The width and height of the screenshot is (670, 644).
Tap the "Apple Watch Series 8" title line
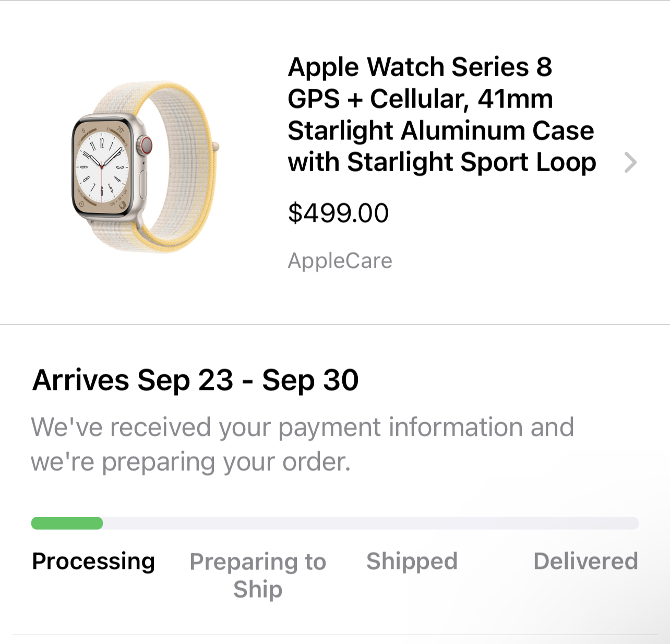pyautogui.click(x=420, y=67)
